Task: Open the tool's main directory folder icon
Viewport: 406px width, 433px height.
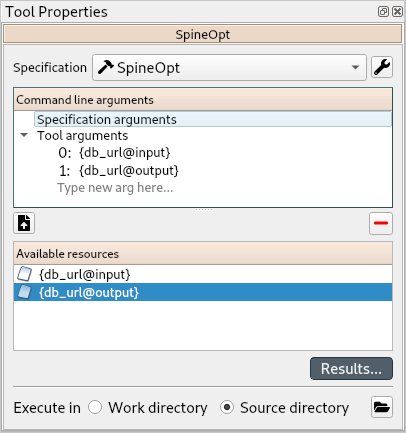Action: pos(382,407)
